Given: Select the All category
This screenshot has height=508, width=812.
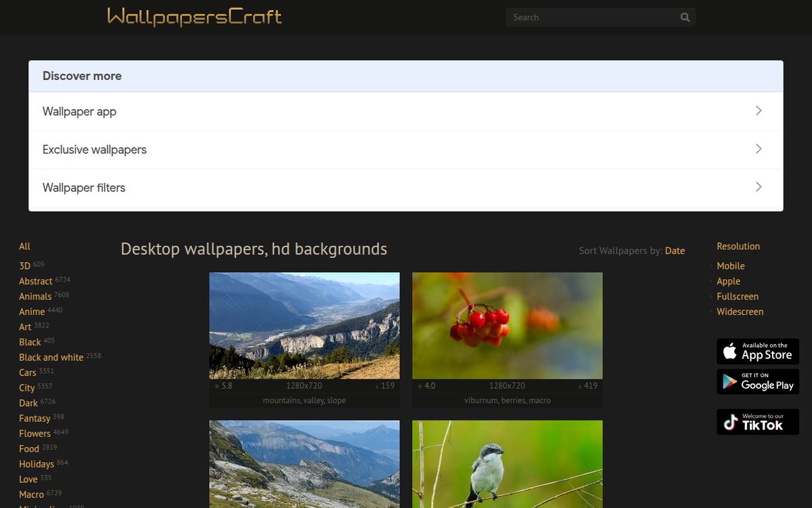Looking at the screenshot, I should click(25, 247).
